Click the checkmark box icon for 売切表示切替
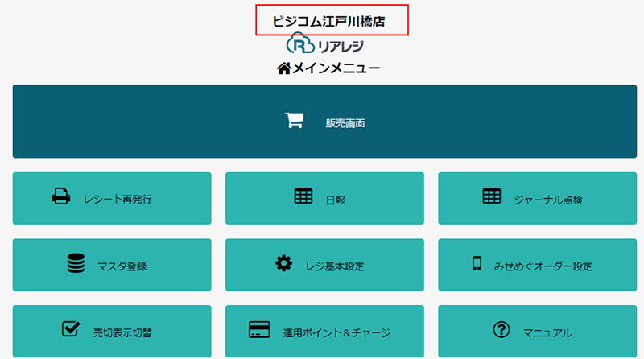 (71, 328)
